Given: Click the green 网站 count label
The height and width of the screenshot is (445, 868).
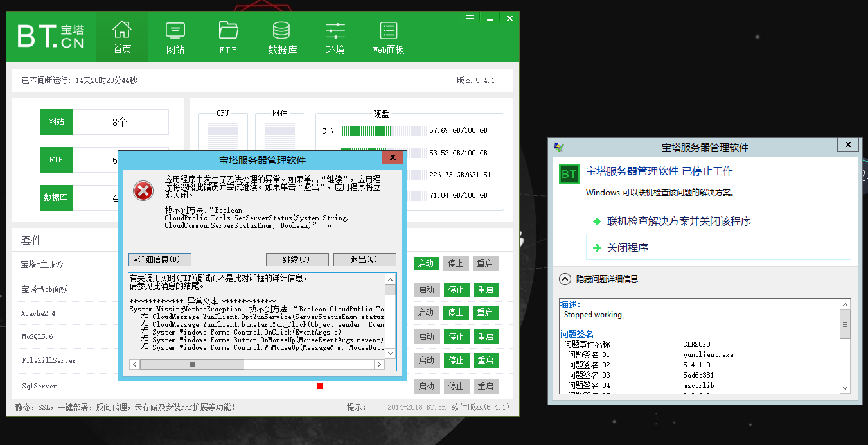Looking at the screenshot, I should 57,122.
